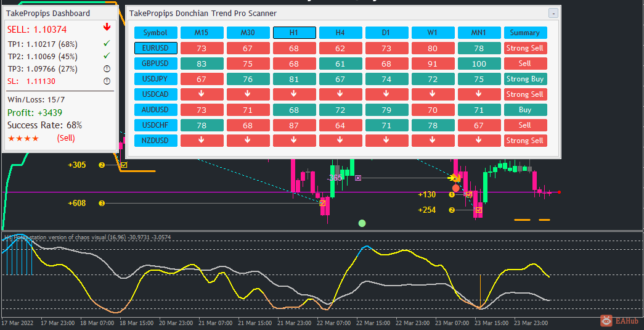Click USDCAD H1 down-arrow cell
Screen dimensions: 644x330
295,94
